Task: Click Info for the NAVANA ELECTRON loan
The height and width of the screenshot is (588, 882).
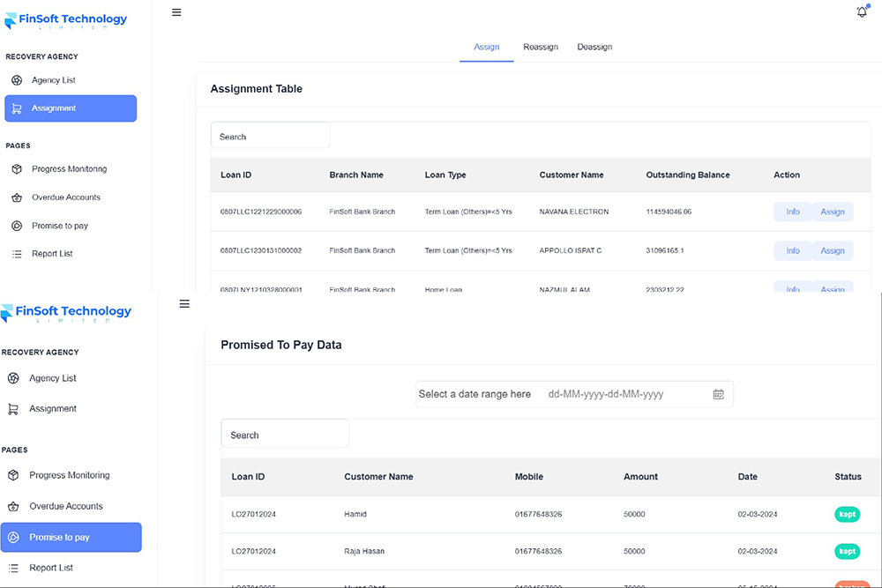Action: [793, 212]
